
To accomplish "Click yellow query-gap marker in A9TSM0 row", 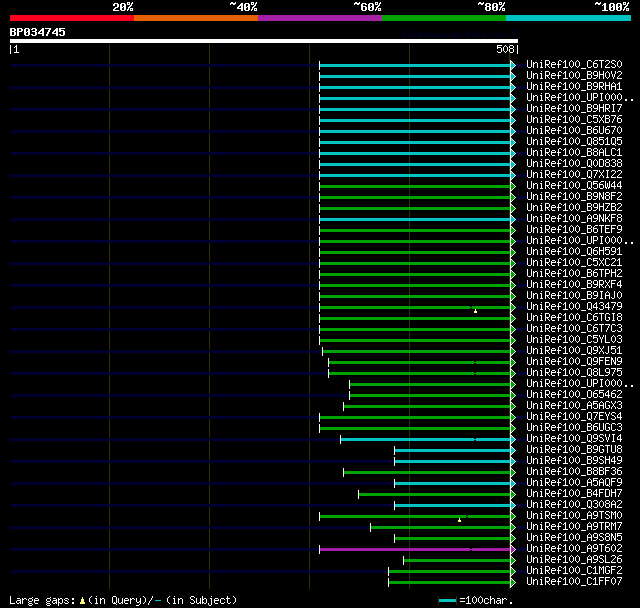I will point(460,520).
